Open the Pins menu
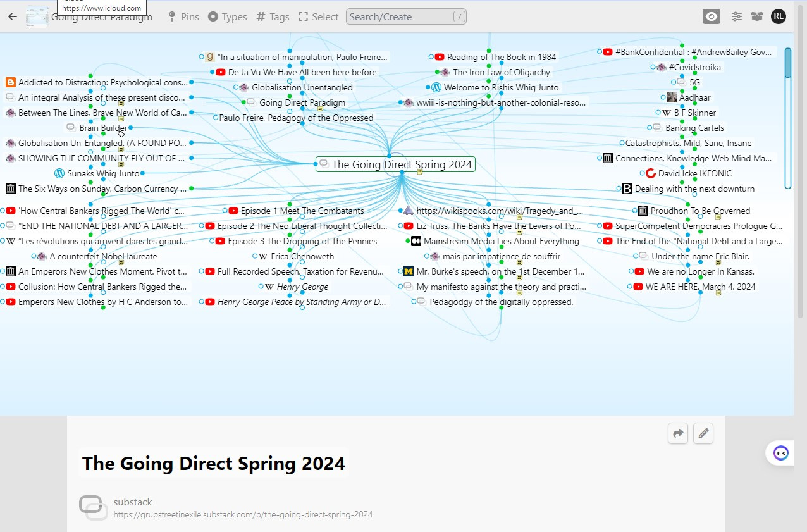 tap(183, 17)
